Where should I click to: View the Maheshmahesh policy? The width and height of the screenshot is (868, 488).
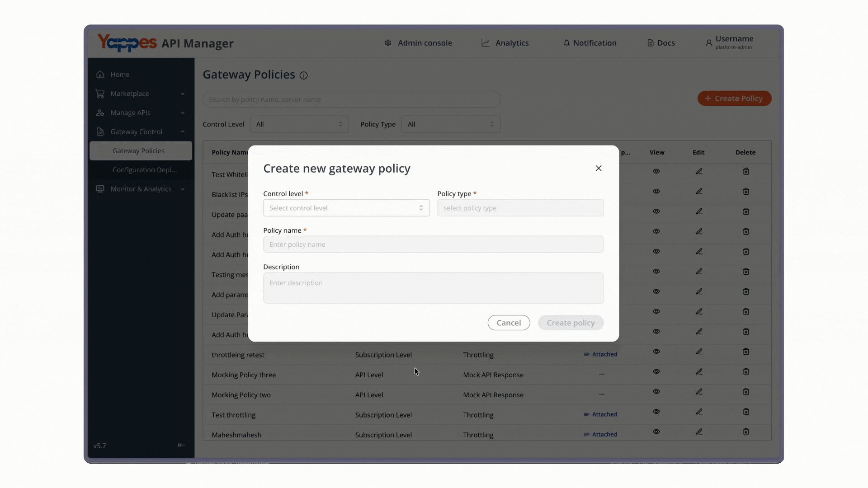click(656, 432)
